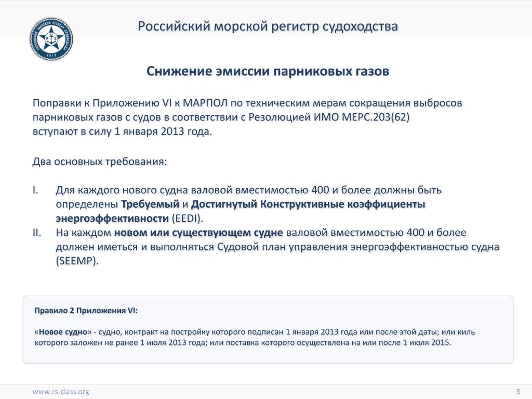The height and width of the screenshot is (399, 532).
Task: Open the www.rs-class.org footer link
Action: tap(61, 392)
